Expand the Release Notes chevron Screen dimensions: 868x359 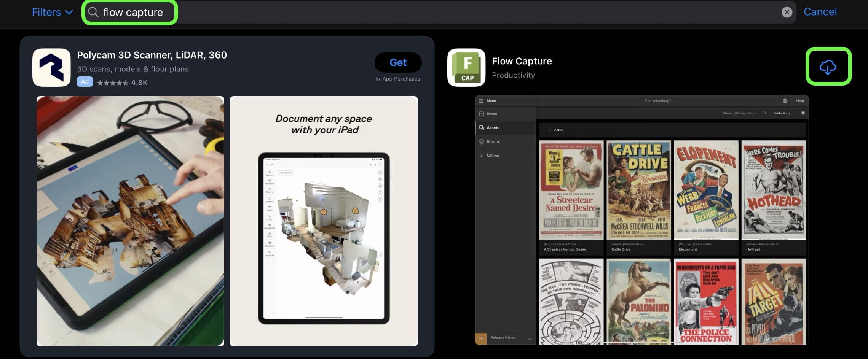(529, 338)
